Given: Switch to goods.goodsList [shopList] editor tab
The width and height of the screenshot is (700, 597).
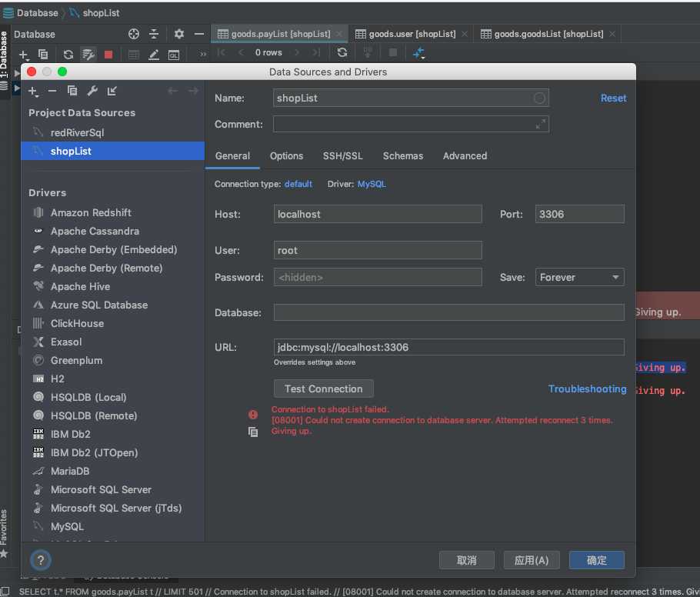Looking at the screenshot, I should tap(548, 34).
